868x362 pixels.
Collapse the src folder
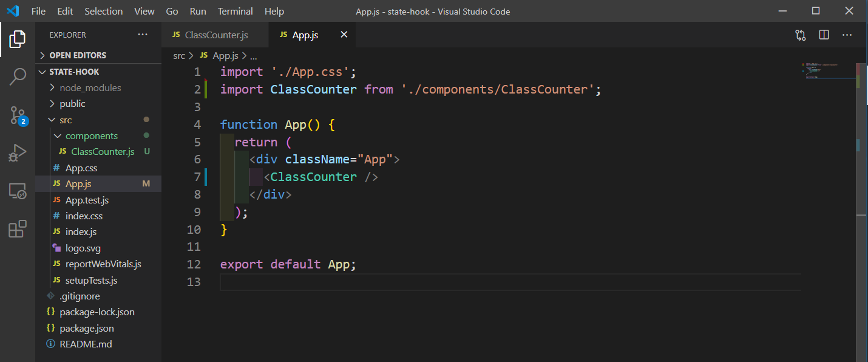click(66, 120)
